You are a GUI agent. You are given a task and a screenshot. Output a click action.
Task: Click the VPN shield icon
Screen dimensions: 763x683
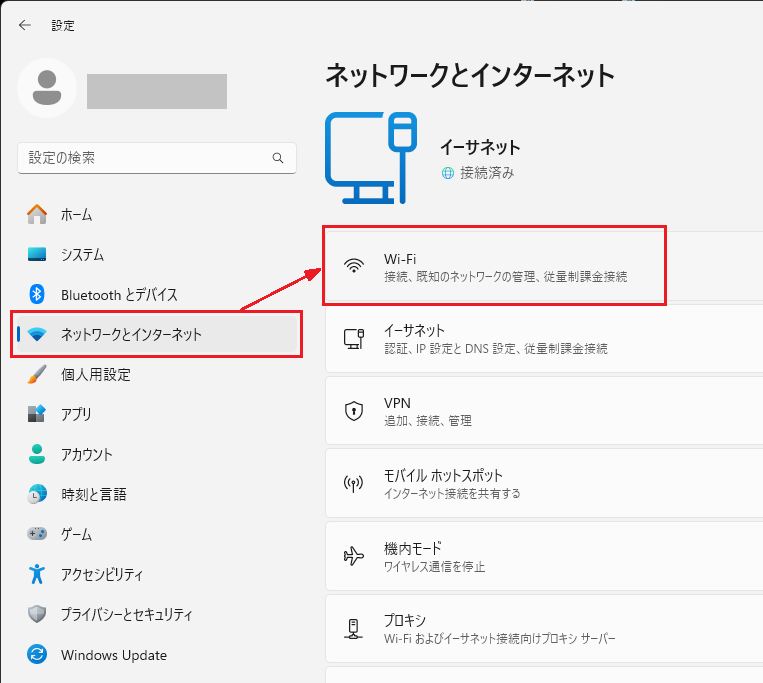354,411
